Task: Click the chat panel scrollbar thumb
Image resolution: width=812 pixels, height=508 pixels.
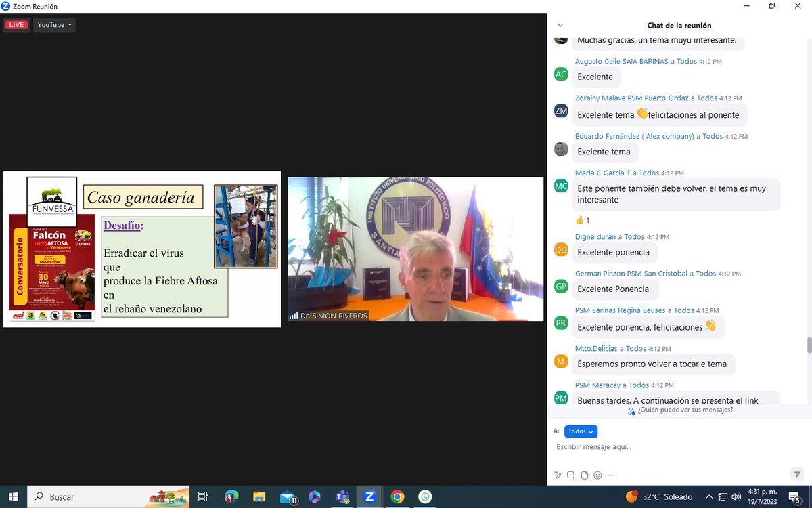Action: pyautogui.click(x=809, y=345)
